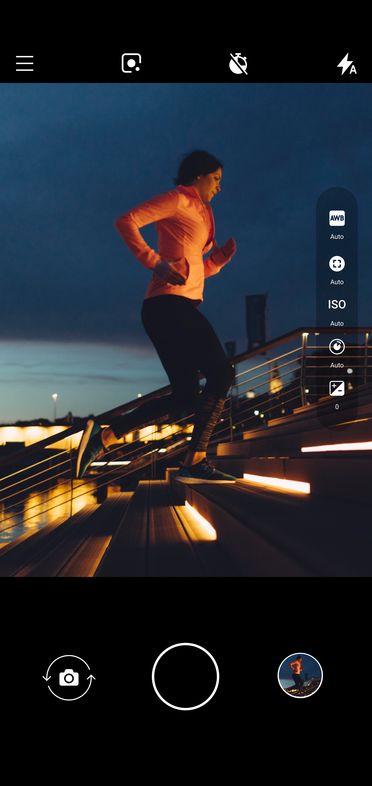Viewport: 372px width, 786px height.
Task: Launch the Google Lens scanner
Action: tap(131, 64)
